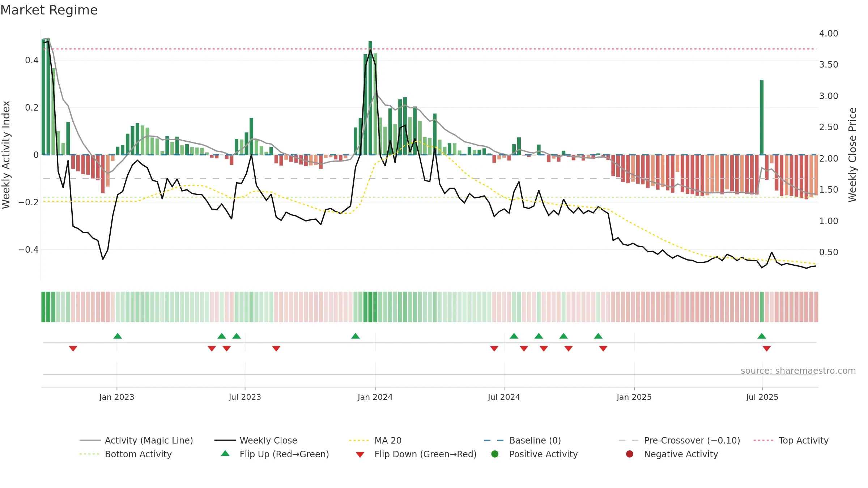Click the Jul 2024 x-axis label
This screenshot has width=868, height=488.
coord(504,397)
